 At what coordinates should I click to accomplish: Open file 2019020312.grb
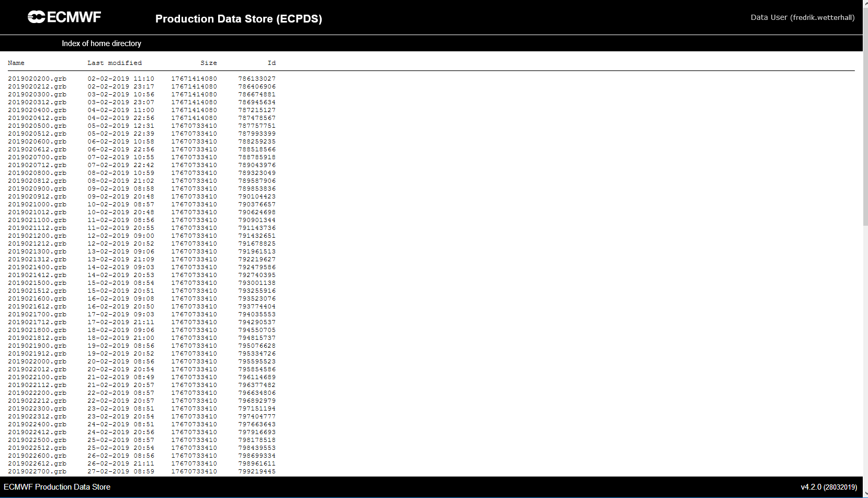pyautogui.click(x=37, y=102)
